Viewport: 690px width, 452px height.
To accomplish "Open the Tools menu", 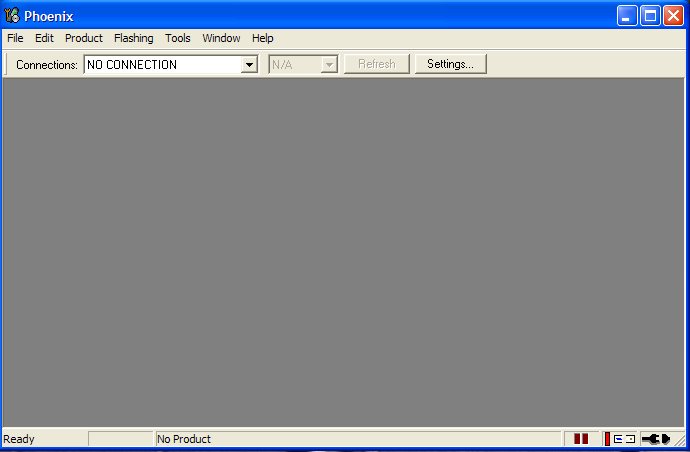I will (178, 38).
